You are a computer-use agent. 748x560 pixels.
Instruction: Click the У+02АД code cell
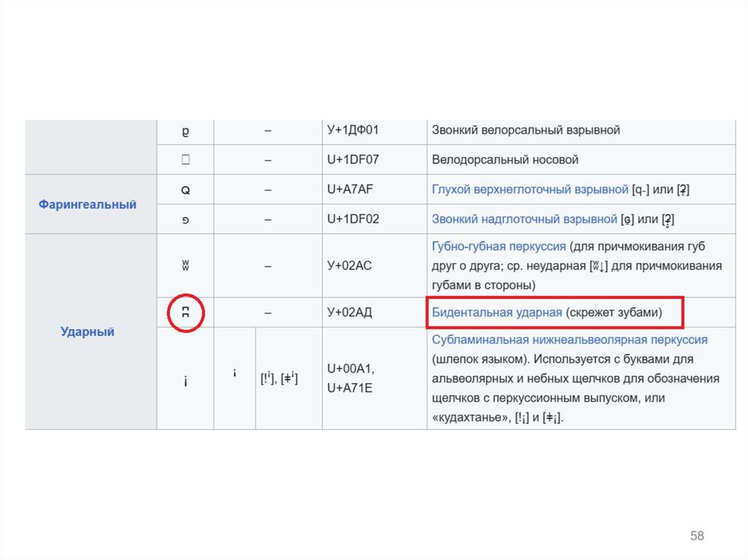[x=350, y=312]
